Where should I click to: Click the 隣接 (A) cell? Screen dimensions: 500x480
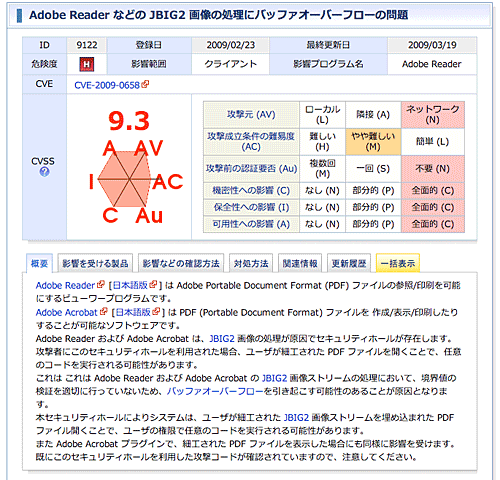point(373,115)
